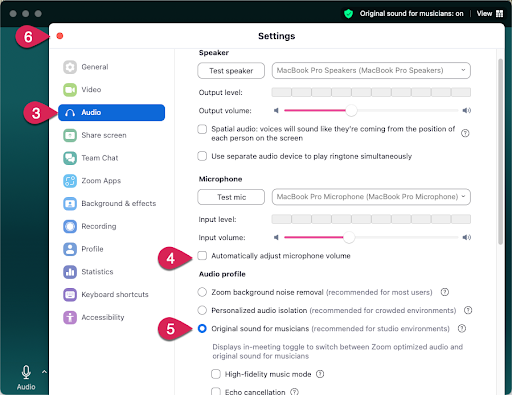
Task: Click the Test mic button
Action: 231,197
